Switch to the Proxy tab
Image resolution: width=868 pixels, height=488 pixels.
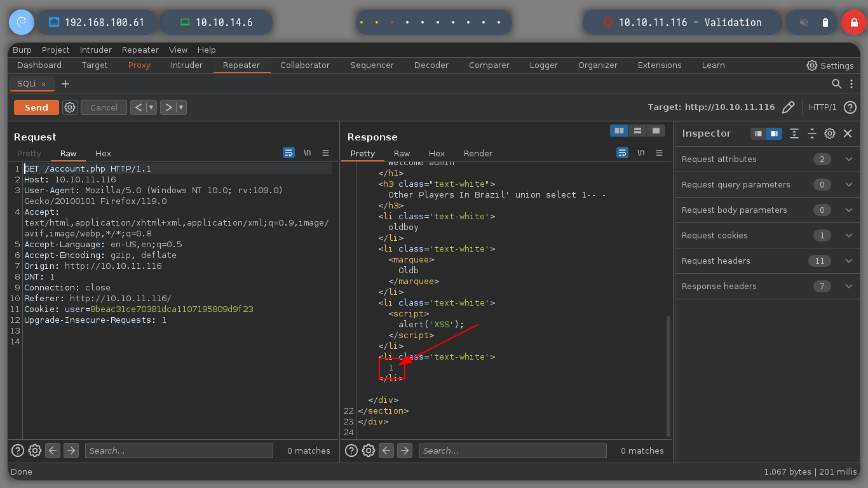tap(139, 65)
